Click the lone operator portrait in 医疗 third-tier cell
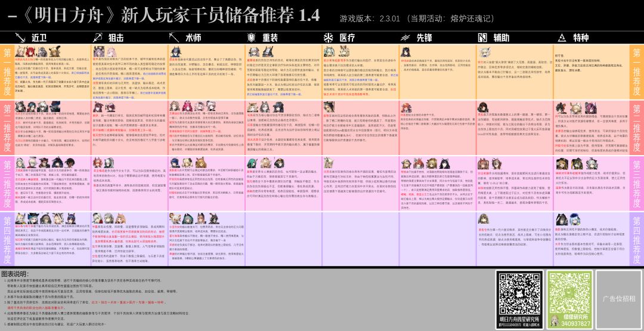The width and height of the screenshot is (644, 331). click(x=328, y=163)
